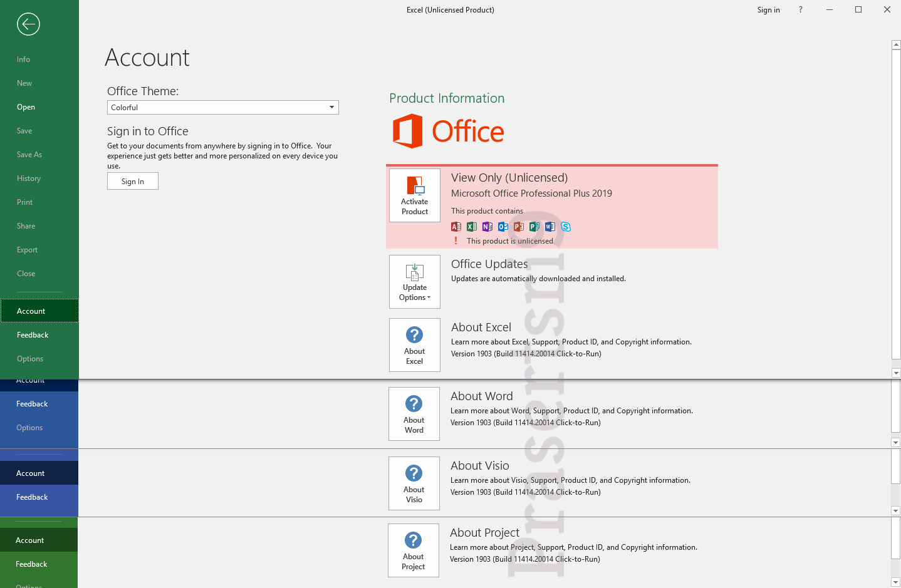Click 'Microsoft Office Professional Plus 2019' text
The height and width of the screenshot is (588, 901).
click(531, 193)
